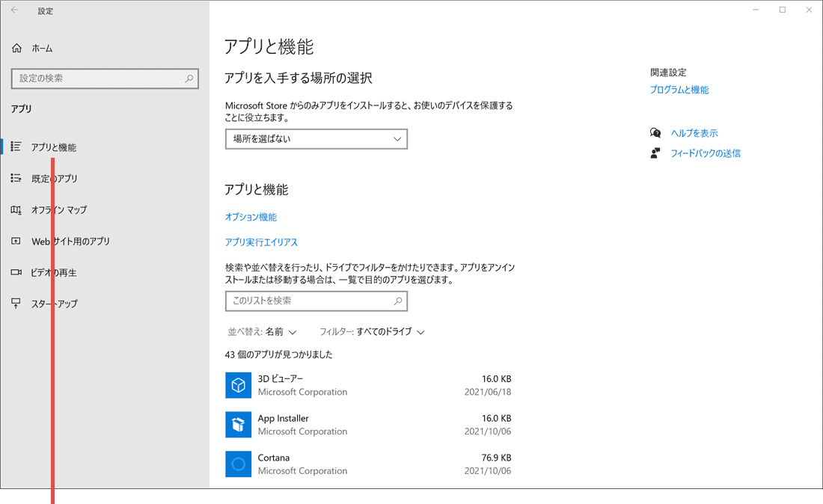Open the オプション機能 link
The image size is (823, 504).
(x=250, y=217)
